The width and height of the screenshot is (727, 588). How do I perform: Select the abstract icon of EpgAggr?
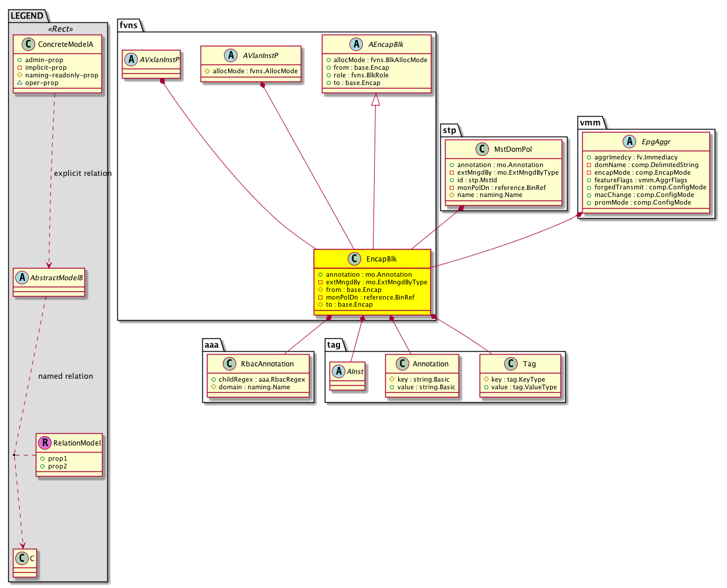click(629, 142)
